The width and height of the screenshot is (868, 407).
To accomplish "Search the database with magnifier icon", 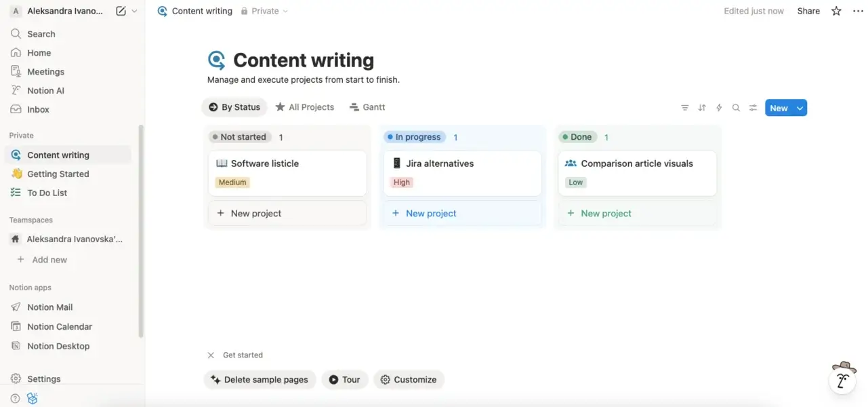I will tap(736, 108).
